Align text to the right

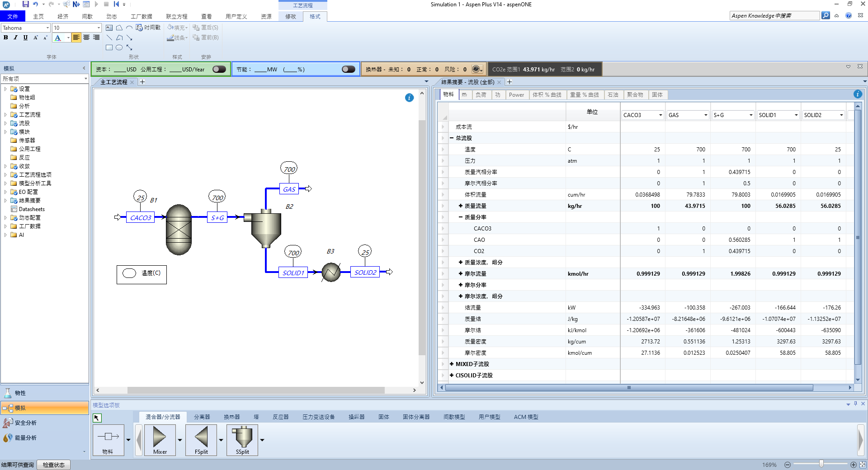pyautogui.click(x=96, y=38)
